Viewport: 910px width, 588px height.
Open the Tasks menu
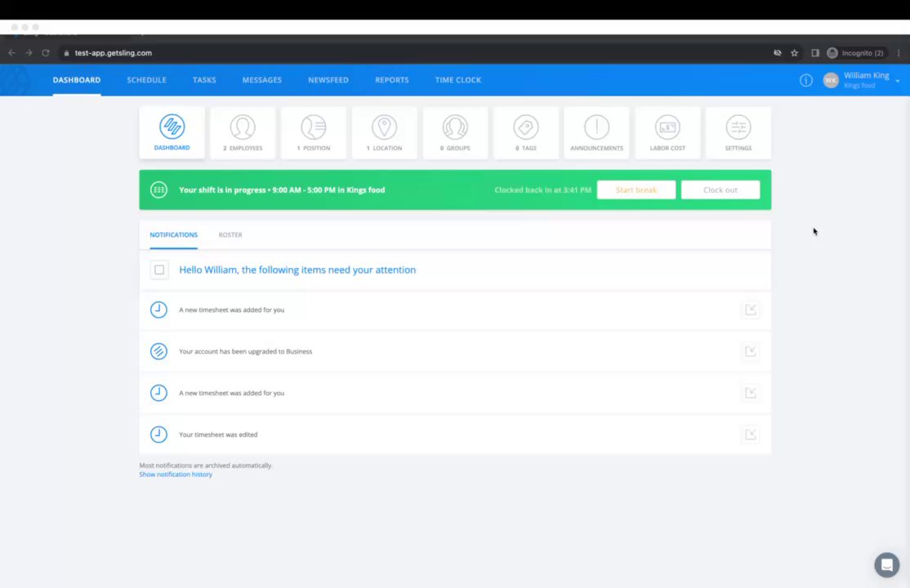[x=204, y=80]
